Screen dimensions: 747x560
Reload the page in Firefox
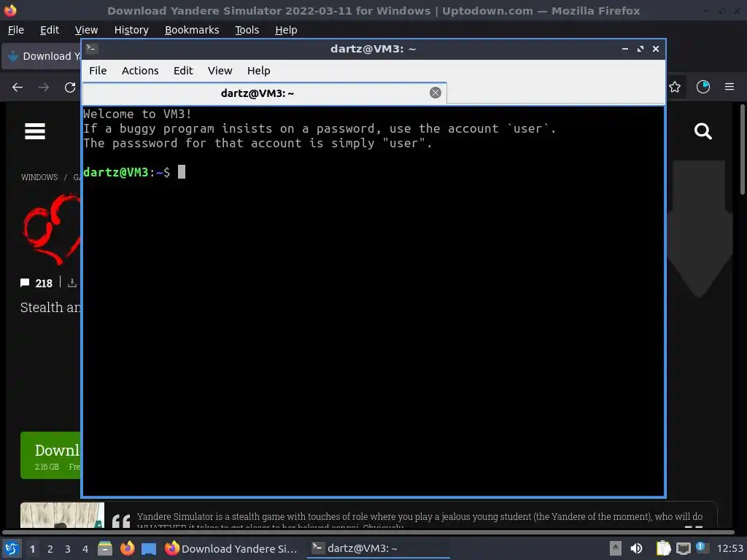[x=70, y=87]
